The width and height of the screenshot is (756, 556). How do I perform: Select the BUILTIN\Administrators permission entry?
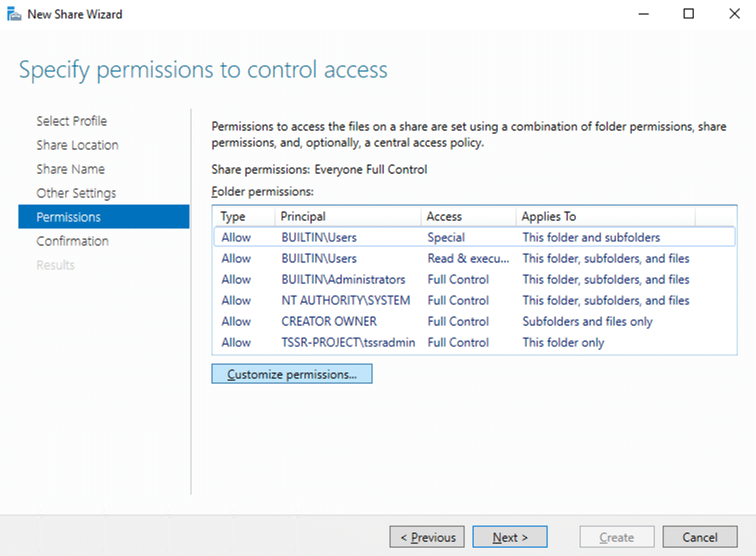pyautogui.click(x=472, y=280)
